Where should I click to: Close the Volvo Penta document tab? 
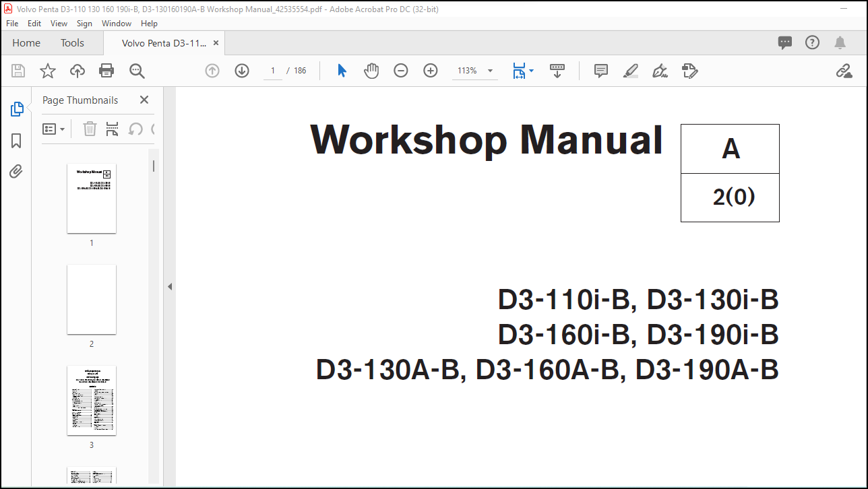(216, 42)
